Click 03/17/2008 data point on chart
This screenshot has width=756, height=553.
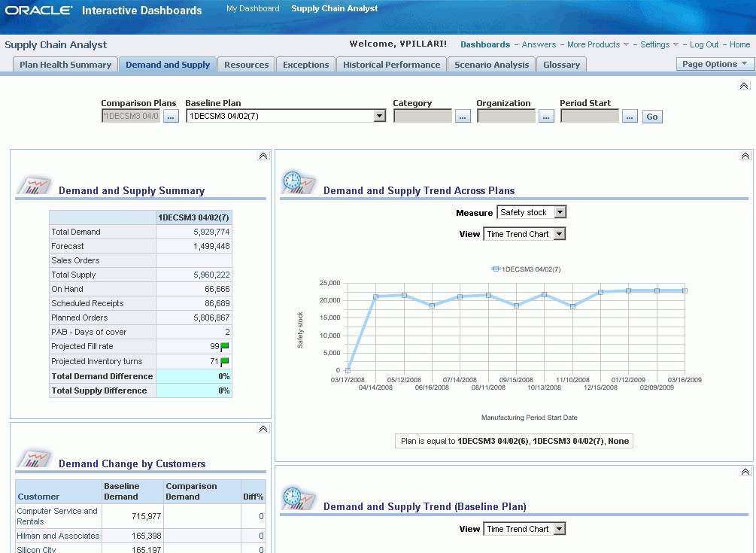pyautogui.click(x=348, y=370)
